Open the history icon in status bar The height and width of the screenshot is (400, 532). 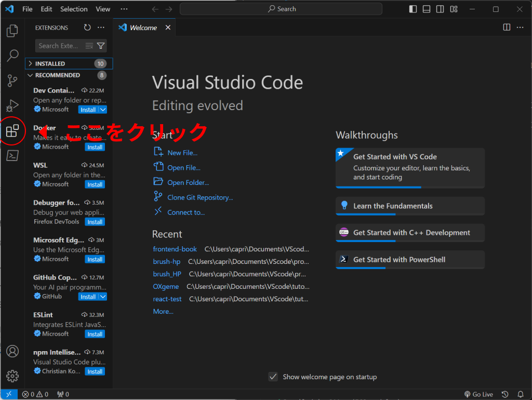(505, 394)
